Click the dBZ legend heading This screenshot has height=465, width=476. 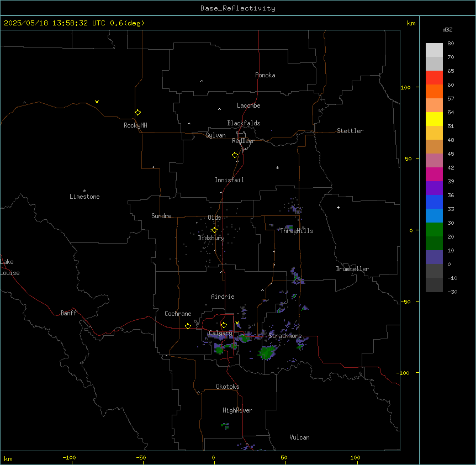tap(447, 29)
